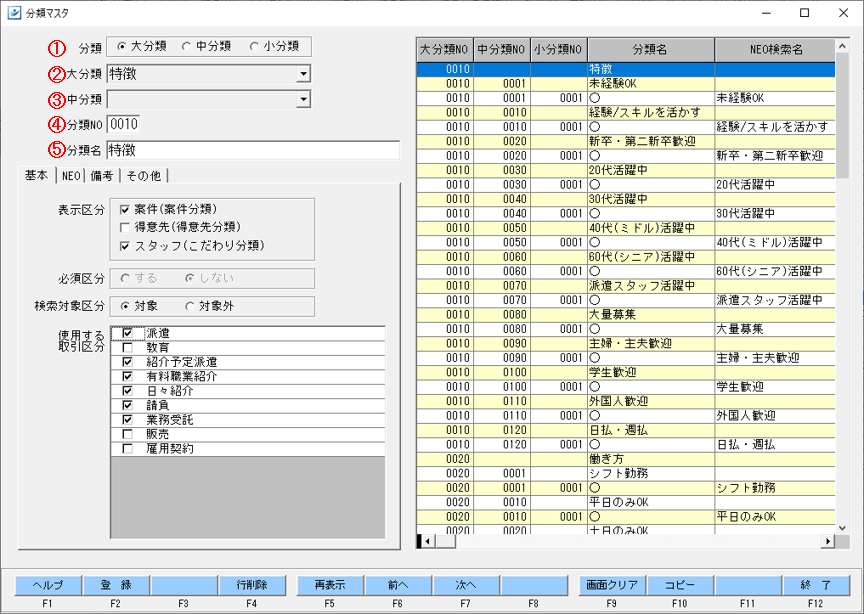Image resolution: width=864 pixels, height=614 pixels.
Task: Select the 平日のみOK cell in NEO検索名 column
Action: pos(775,517)
